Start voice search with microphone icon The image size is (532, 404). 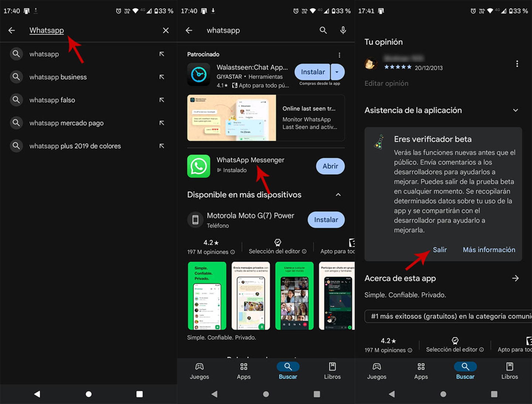click(343, 30)
